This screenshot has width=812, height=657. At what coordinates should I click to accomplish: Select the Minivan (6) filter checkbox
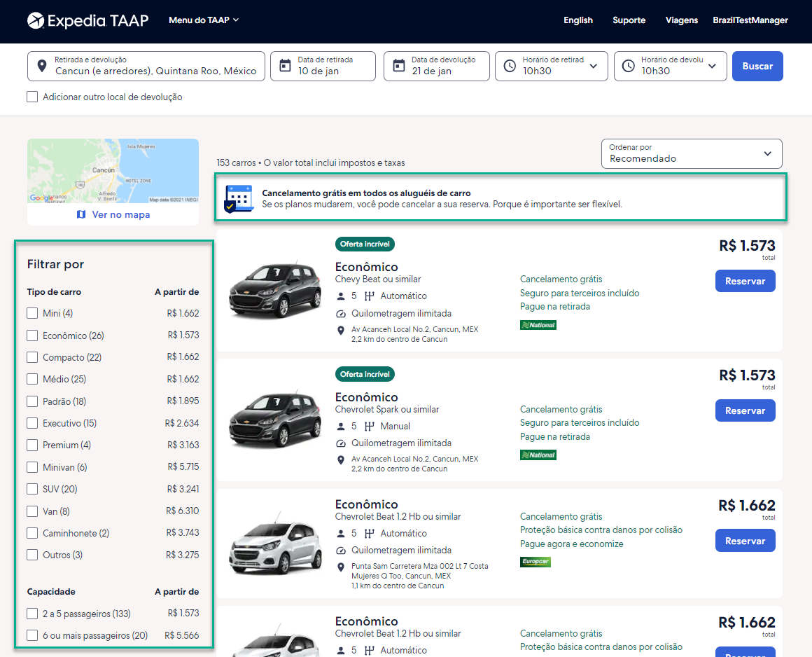(32, 467)
